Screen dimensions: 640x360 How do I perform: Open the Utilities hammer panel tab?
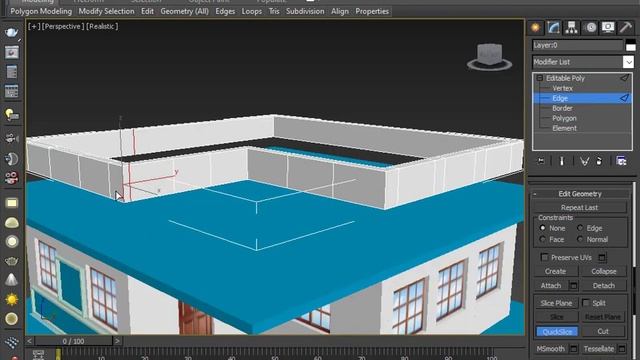tap(625, 28)
